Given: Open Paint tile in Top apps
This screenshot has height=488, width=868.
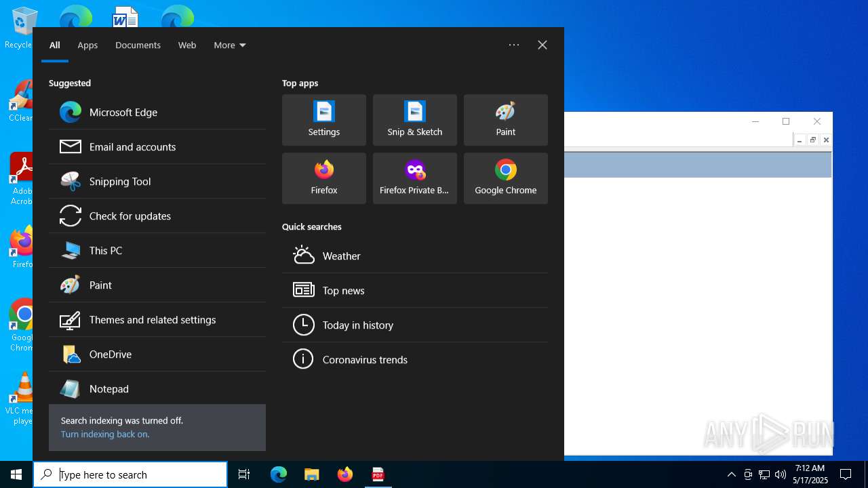Looking at the screenshot, I should [506, 120].
